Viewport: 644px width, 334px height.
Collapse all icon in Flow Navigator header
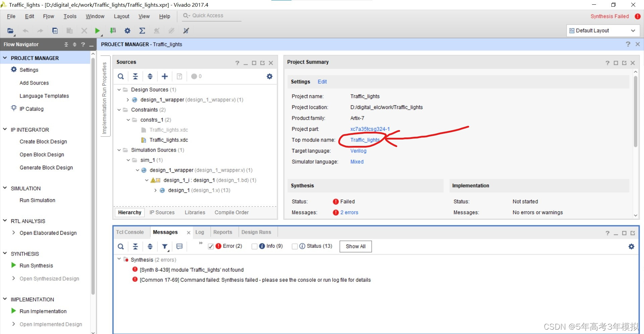[66, 45]
